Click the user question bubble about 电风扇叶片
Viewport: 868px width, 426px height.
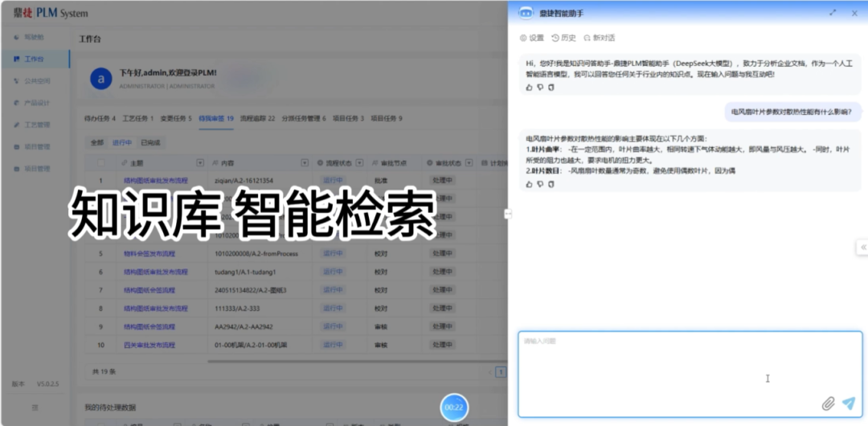tap(793, 112)
